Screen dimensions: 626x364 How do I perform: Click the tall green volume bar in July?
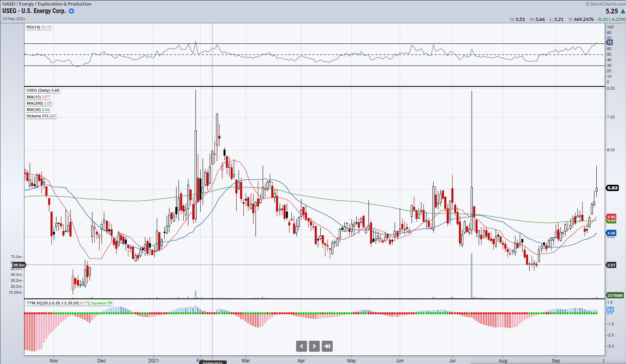[472, 276]
